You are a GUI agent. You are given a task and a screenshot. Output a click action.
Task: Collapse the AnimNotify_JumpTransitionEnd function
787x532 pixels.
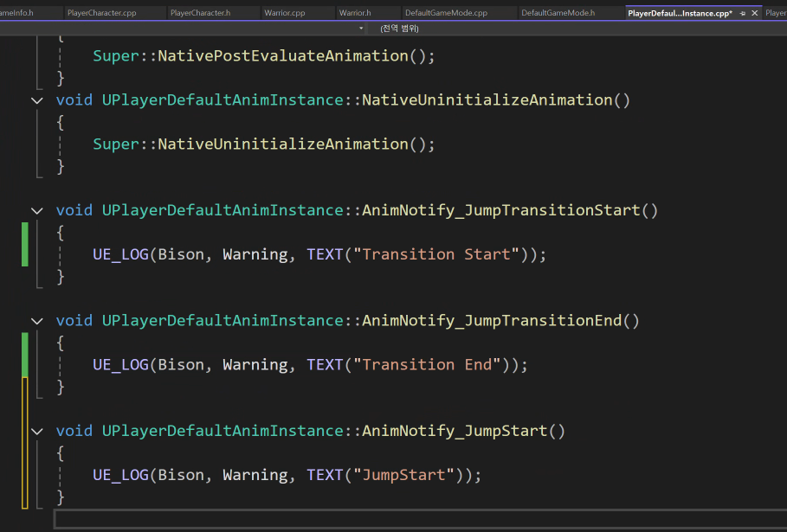click(x=36, y=321)
